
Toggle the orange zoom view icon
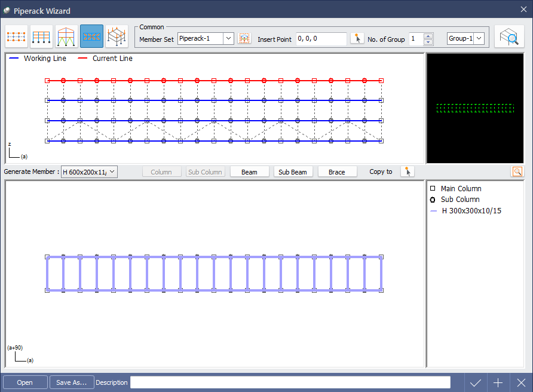tap(517, 172)
